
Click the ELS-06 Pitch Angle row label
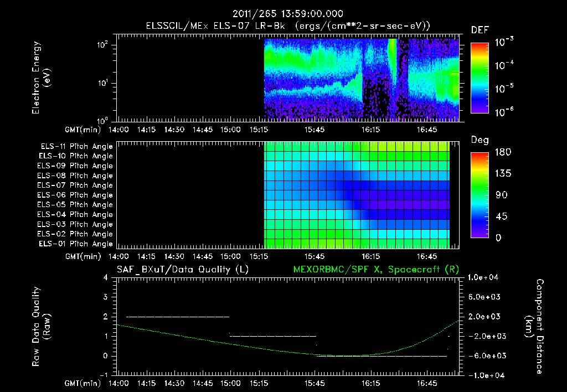[75, 195]
